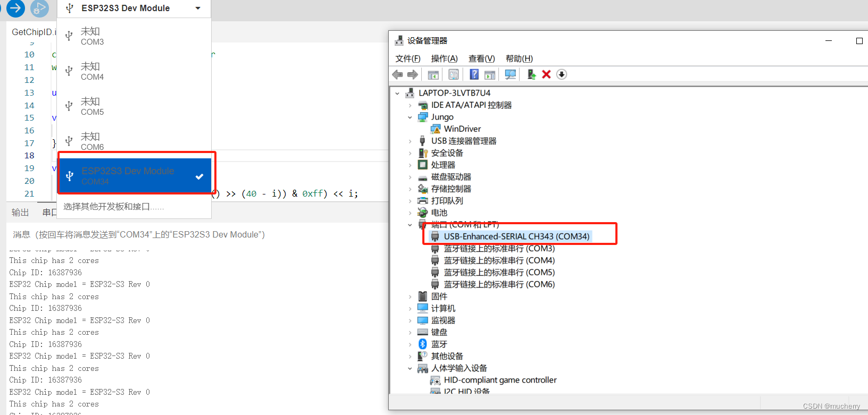868x415 pixels.
Task: Expand 存储控制器 node chevron
Action: point(410,189)
